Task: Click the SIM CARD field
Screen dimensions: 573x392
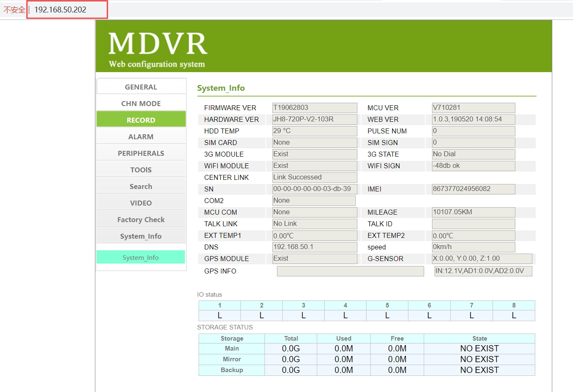Action: 315,143
